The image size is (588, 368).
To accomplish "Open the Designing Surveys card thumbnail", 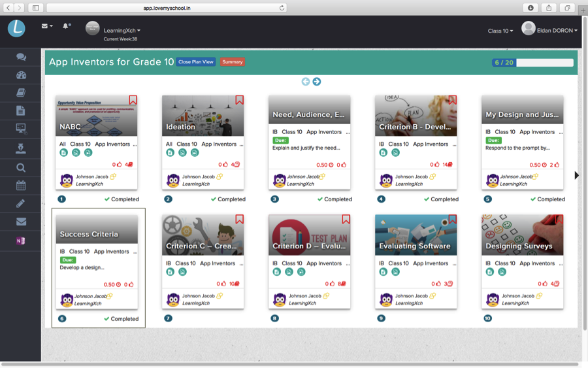I will [x=522, y=235].
